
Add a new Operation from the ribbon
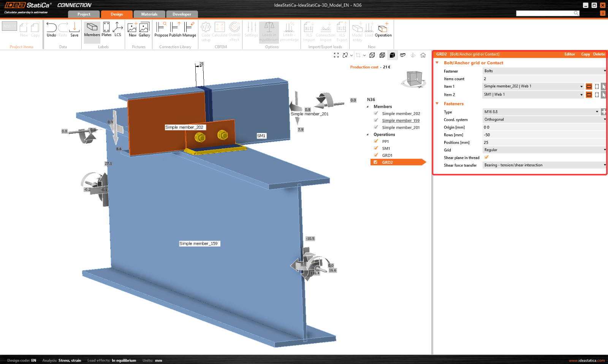383,29
